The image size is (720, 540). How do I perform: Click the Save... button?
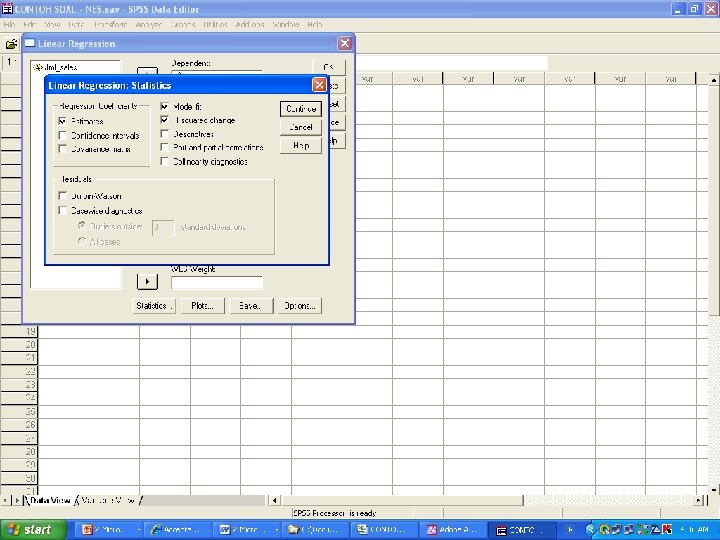coord(250,306)
